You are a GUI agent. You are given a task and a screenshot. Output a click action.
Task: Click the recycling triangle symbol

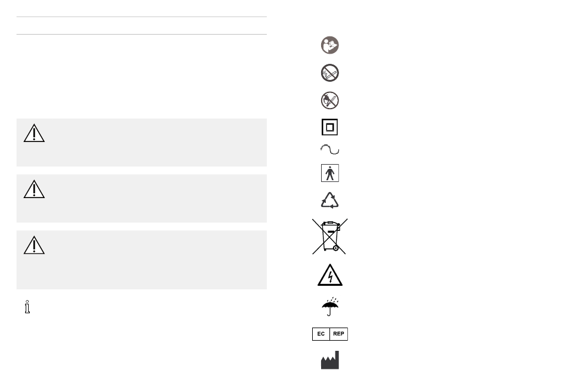point(330,200)
